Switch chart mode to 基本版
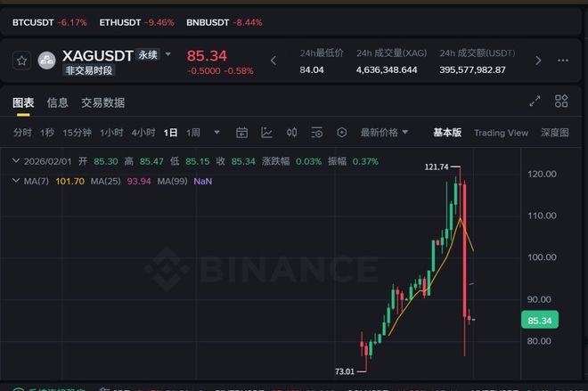The height and width of the screenshot is (391, 588). (x=447, y=133)
